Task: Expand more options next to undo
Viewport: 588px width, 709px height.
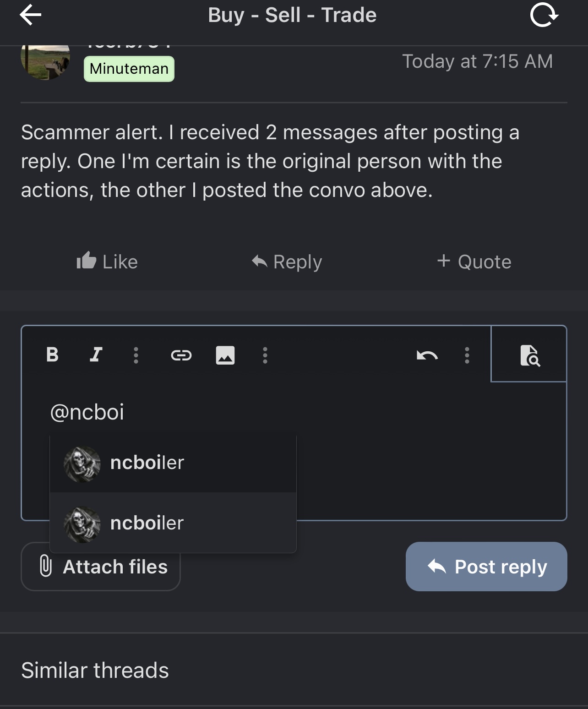Action: tap(467, 355)
